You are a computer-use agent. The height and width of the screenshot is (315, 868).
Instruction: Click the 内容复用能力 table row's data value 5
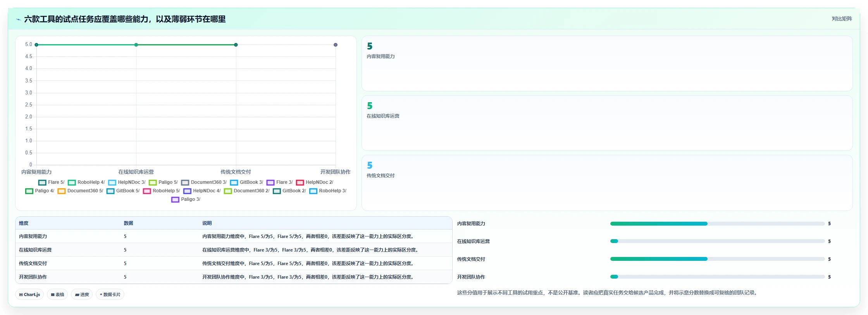pos(125,236)
